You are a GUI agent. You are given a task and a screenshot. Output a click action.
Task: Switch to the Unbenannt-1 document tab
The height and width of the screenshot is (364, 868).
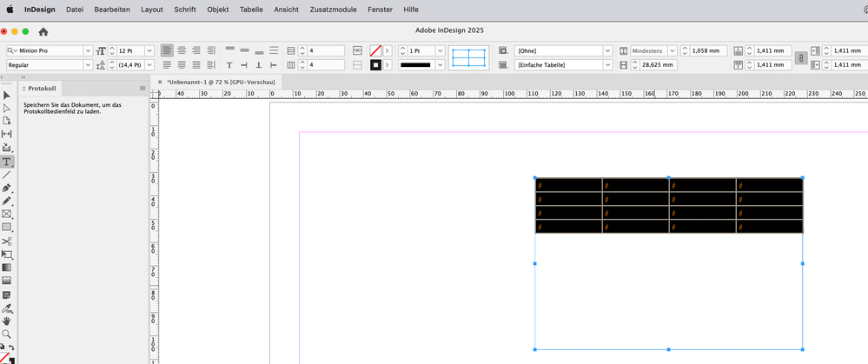click(x=220, y=81)
